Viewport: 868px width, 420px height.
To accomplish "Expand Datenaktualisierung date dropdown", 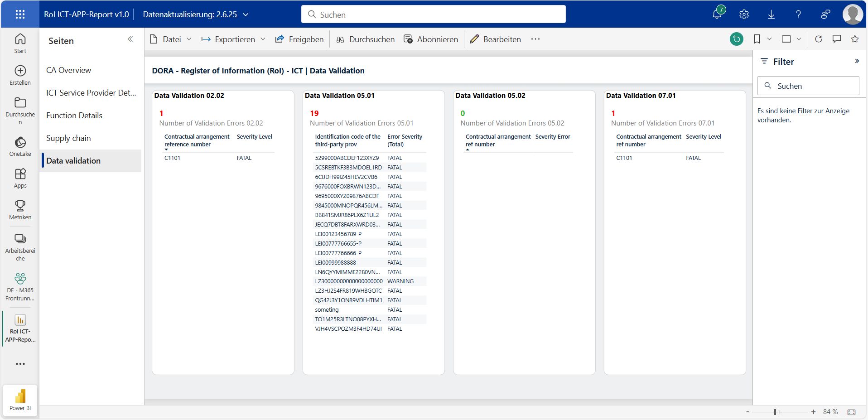I will coord(246,14).
